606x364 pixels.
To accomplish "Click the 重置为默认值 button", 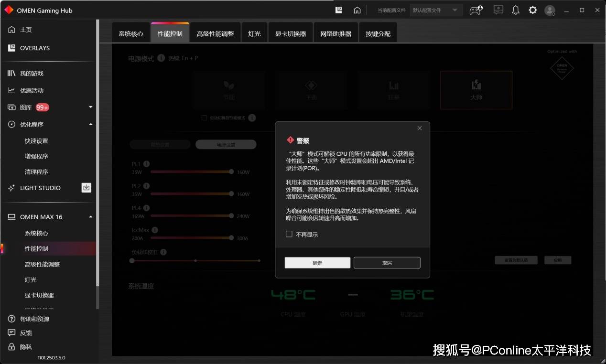I will [x=516, y=260].
